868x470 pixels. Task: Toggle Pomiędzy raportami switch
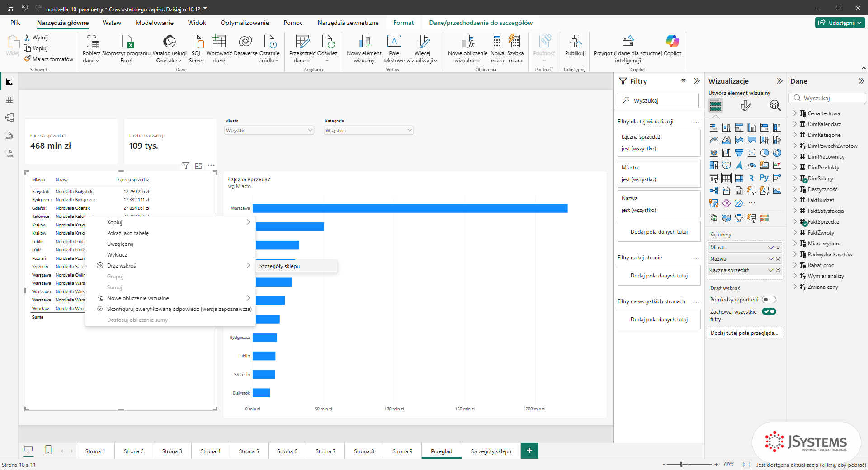(x=769, y=300)
